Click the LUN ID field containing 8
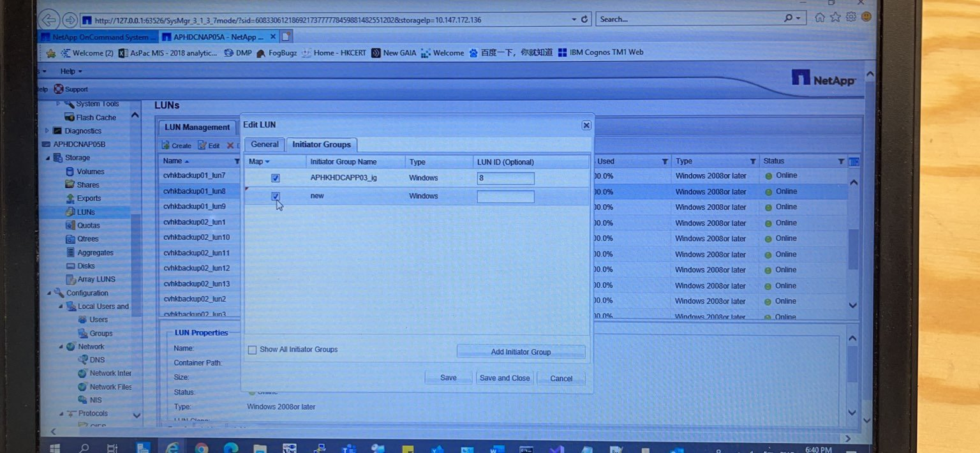The width and height of the screenshot is (980, 453). coord(505,178)
